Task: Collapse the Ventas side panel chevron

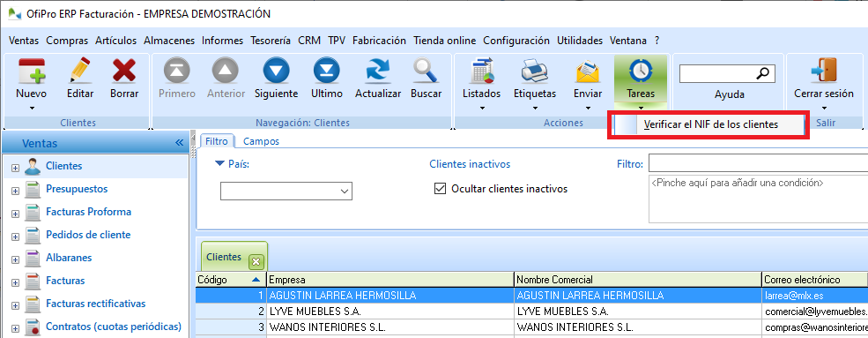Action: tap(179, 143)
